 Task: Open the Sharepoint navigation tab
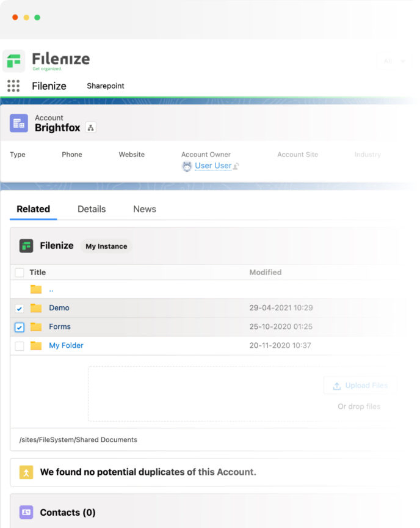[105, 86]
